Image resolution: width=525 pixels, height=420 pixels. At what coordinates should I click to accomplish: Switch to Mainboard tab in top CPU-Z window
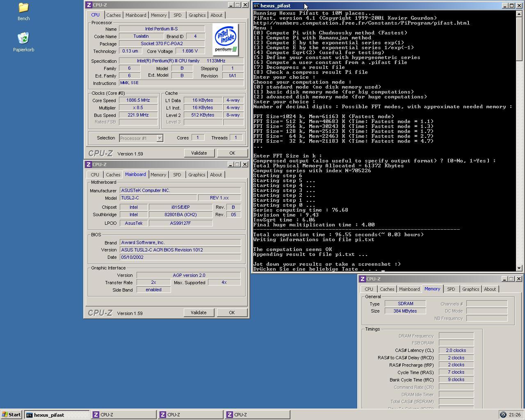pos(136,15)
